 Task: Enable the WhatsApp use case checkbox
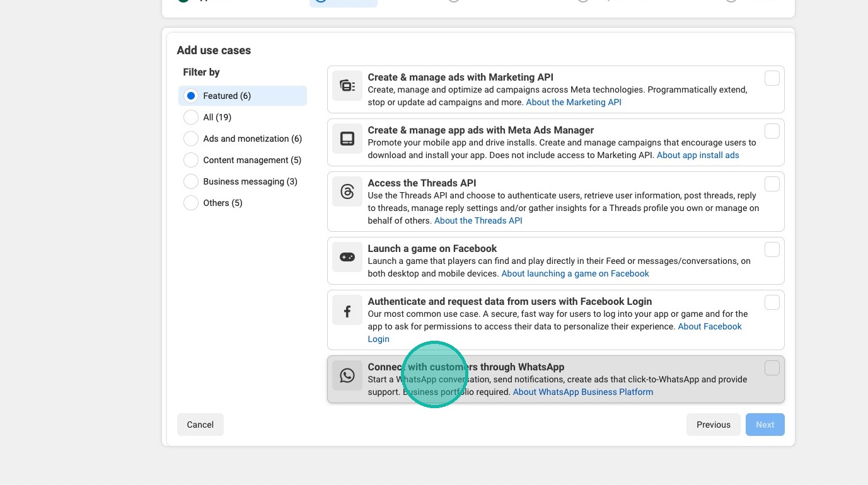pyautogui.click(x=772, y=368)
